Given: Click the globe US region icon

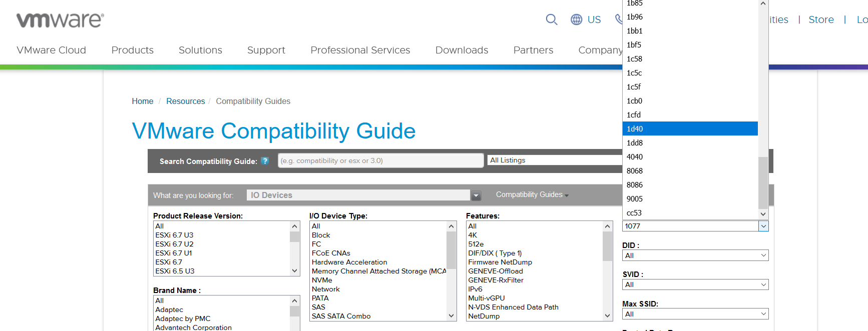Looking at the screenshot, I should click(577, 19).
